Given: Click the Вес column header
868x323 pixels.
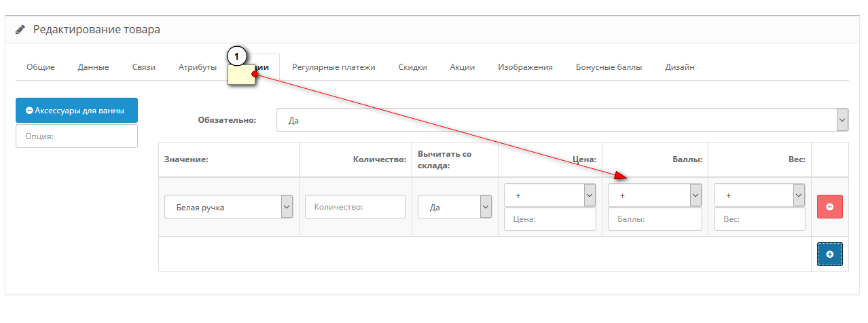Looking at the screenshot, I should point(797,160).
